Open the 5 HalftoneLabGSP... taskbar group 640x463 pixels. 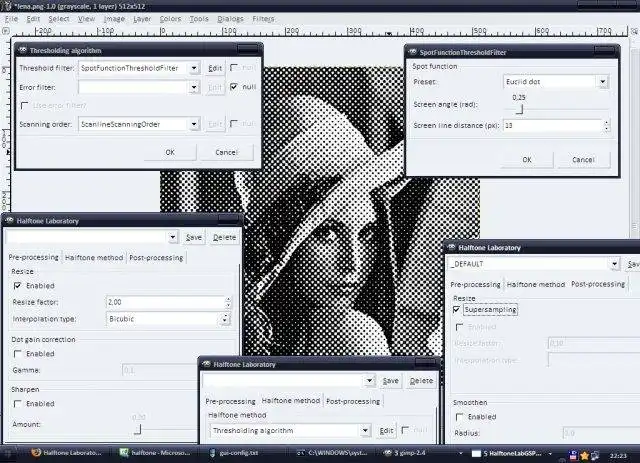512,453
